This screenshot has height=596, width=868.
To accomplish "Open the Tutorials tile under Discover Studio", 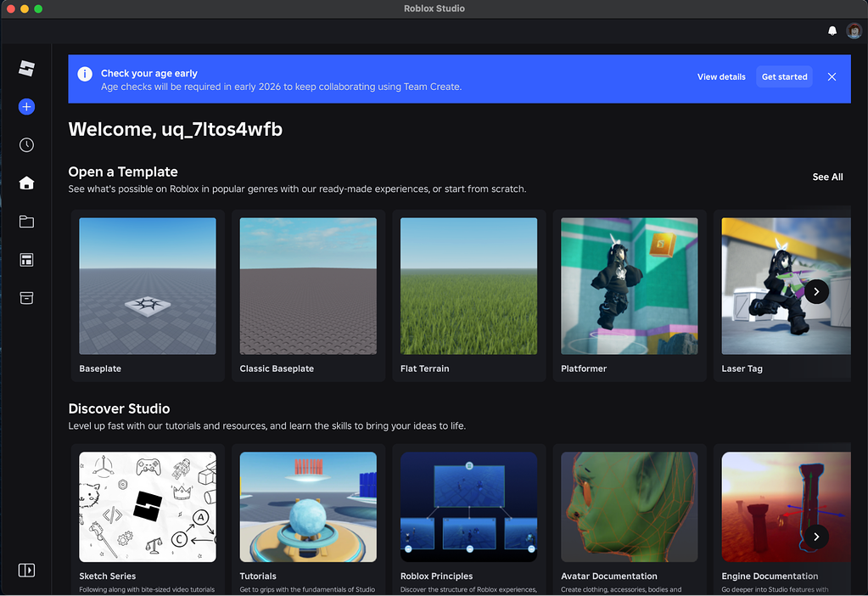I will tap(307, 507).
